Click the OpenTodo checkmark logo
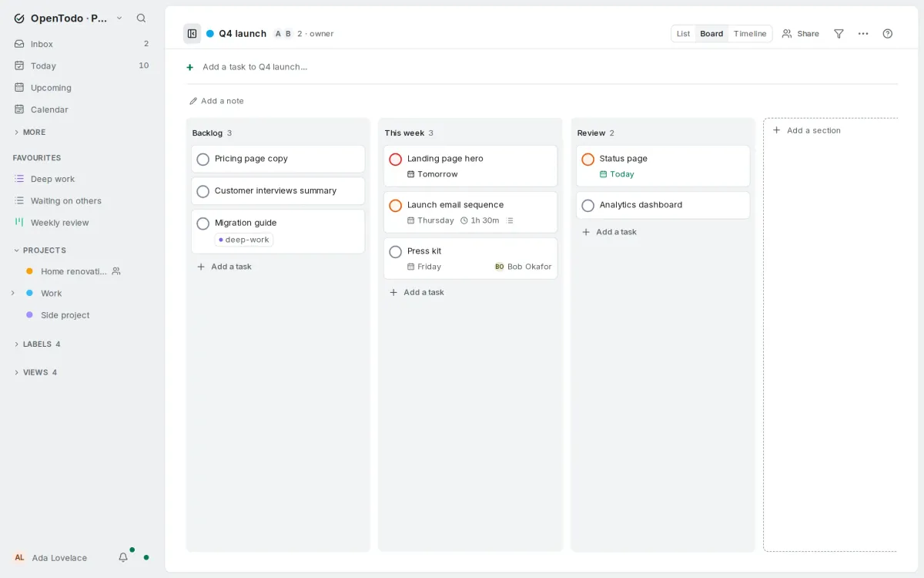 (19, 18)
